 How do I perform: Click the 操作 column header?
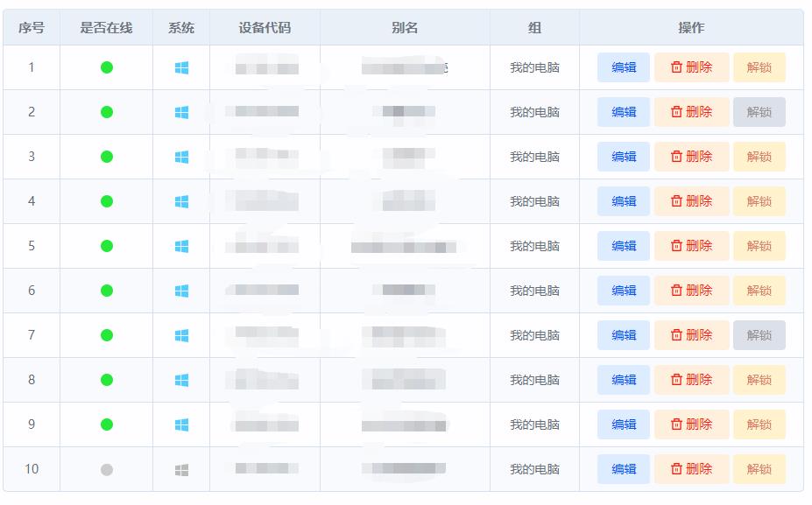(x=691, y=27)
